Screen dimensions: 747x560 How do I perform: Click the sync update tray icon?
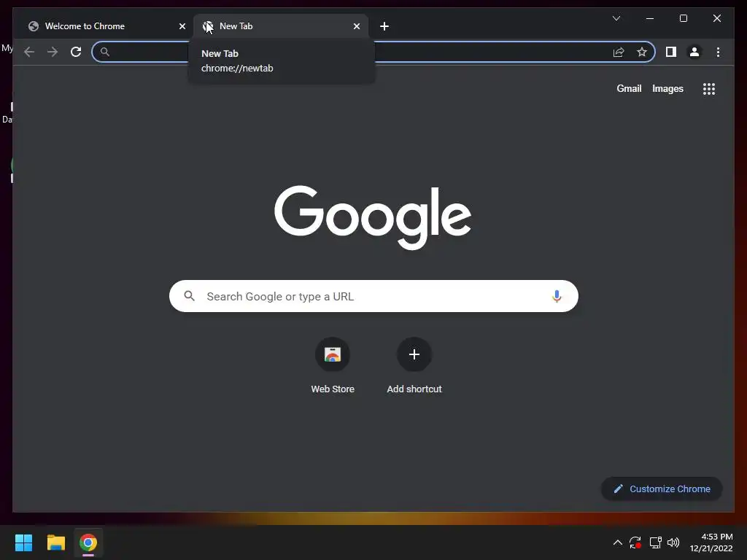[x=635, y=542]
